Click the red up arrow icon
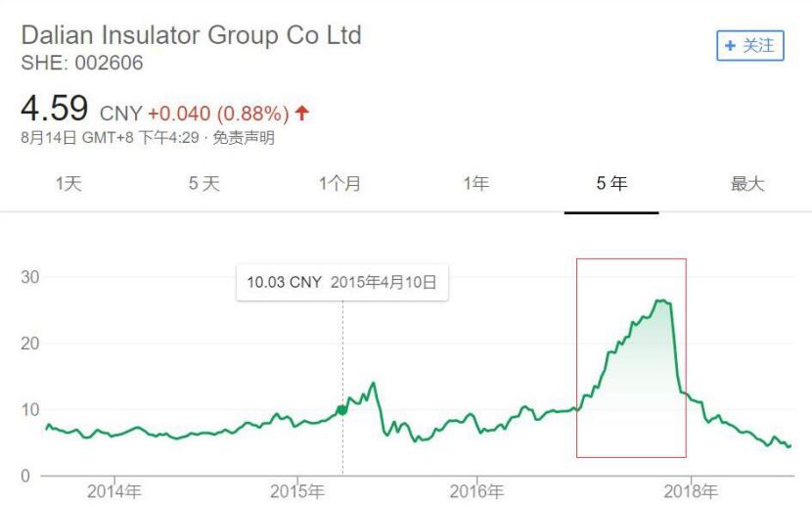 (x=302, y=114)
